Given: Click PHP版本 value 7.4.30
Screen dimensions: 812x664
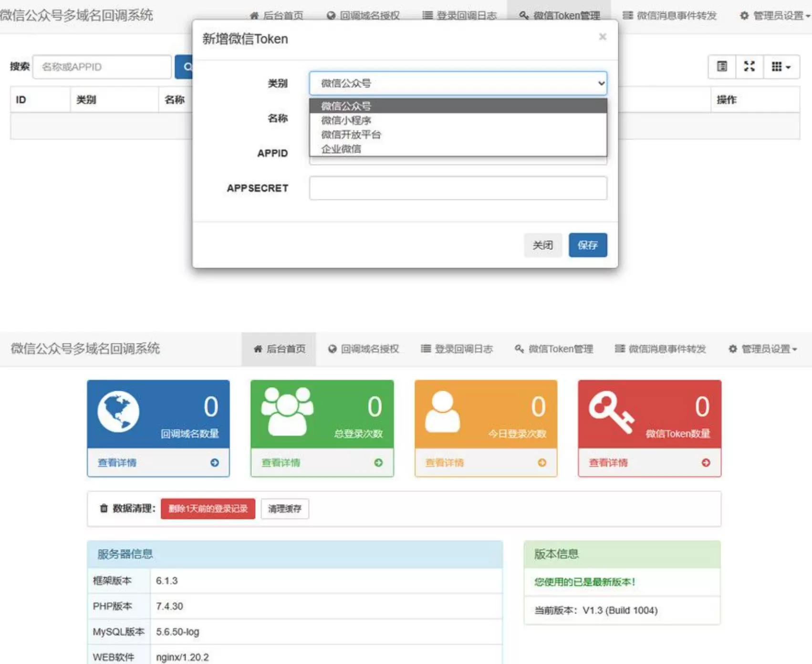Looking at the screenshot, I should point(169,606).
